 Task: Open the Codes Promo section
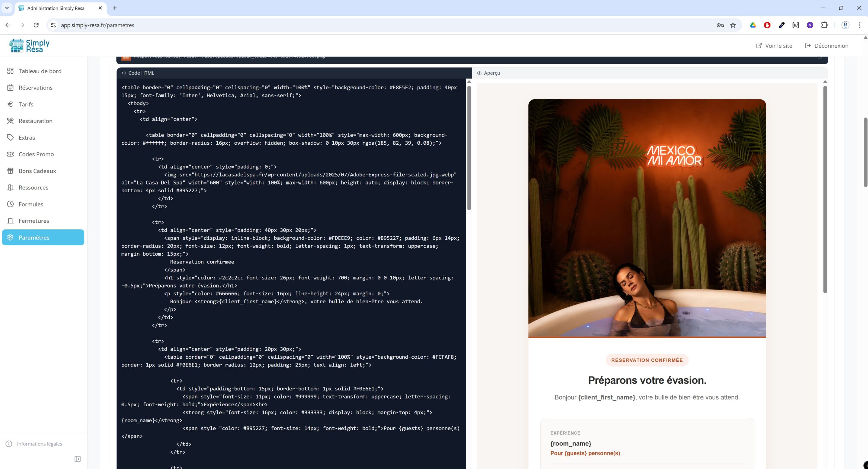36,154
